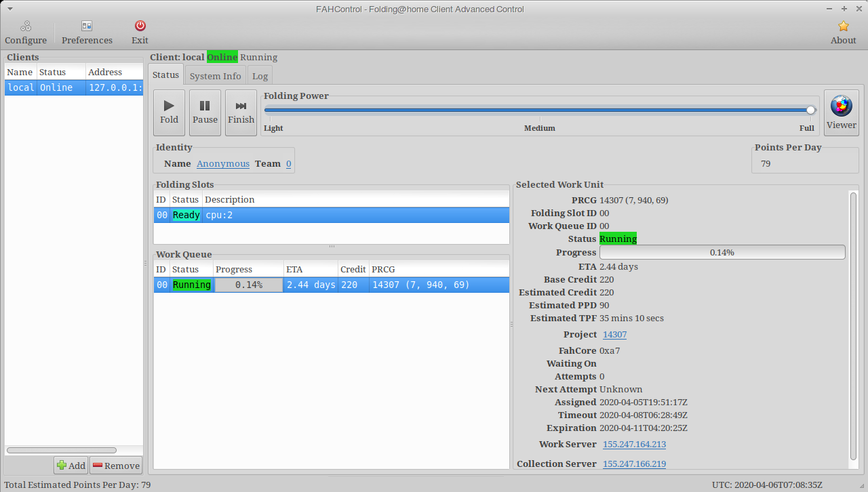Click the Selected Work Unit vertical scrollbar
The width and height of the screenshot is (868, 492).
(853, 327)
